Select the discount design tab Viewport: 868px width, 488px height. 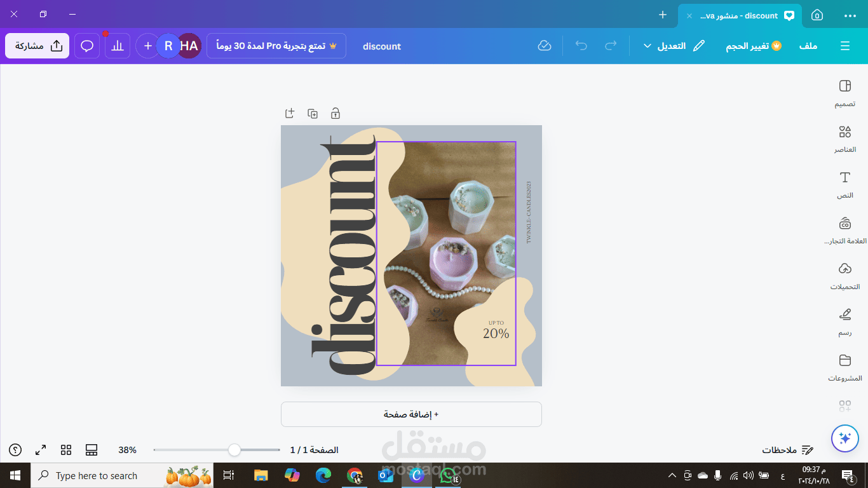740,15
